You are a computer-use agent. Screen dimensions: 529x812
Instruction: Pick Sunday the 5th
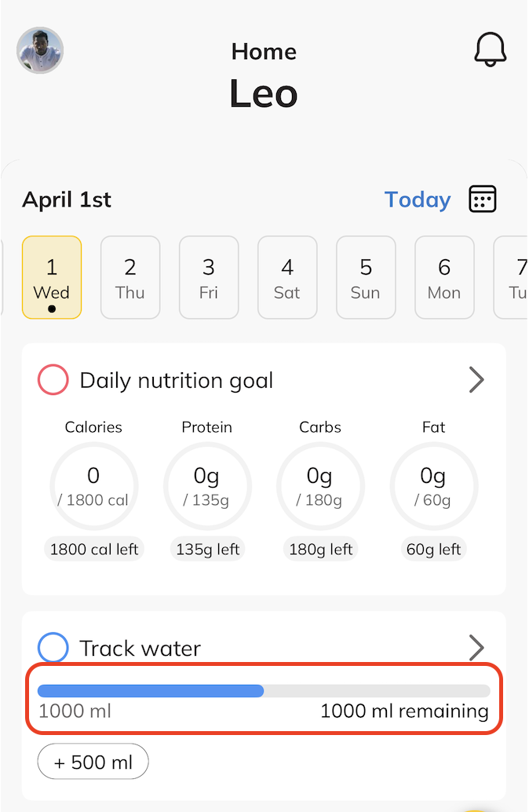coord(366,277)
